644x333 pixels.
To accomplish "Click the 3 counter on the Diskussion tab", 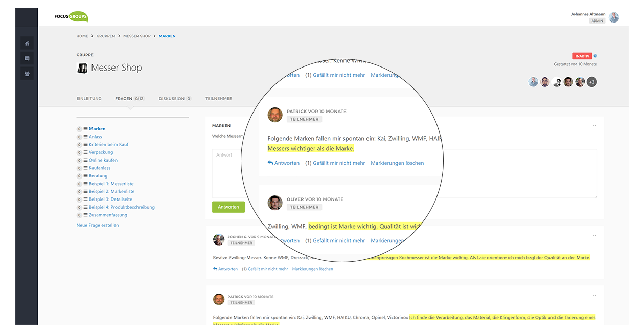I will coord(188,99).
